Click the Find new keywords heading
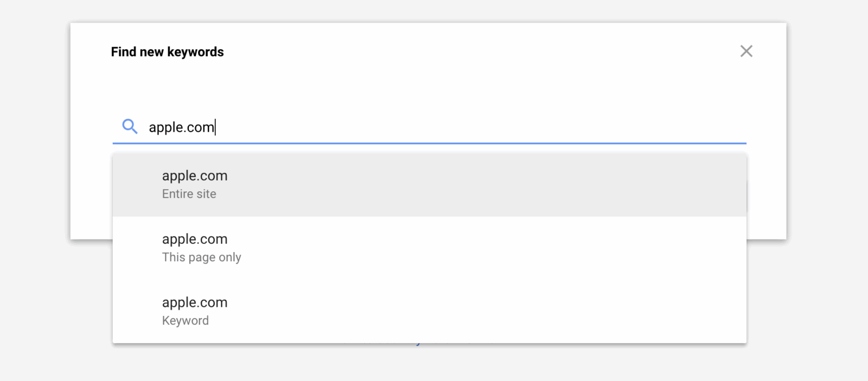The image size is (868, 381). [167, 51]
